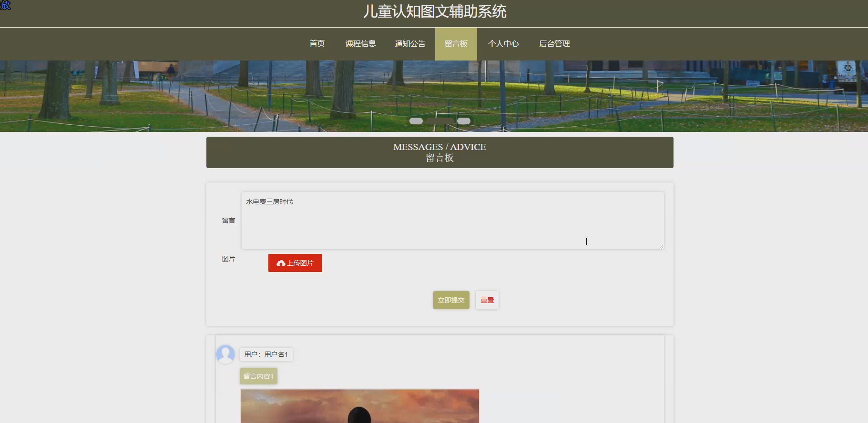
Task: Open the 课程信息 navigation item
Action: [x=361, y=44]
